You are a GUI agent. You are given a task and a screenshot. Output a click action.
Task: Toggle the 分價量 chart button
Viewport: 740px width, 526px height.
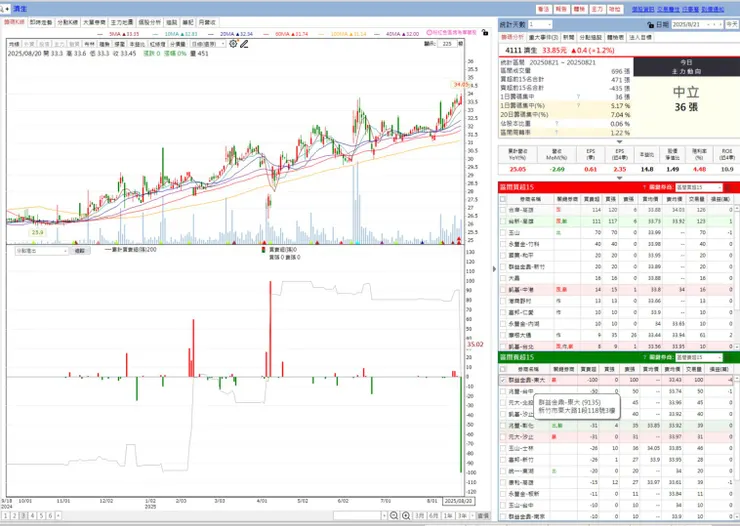[178, 44]
